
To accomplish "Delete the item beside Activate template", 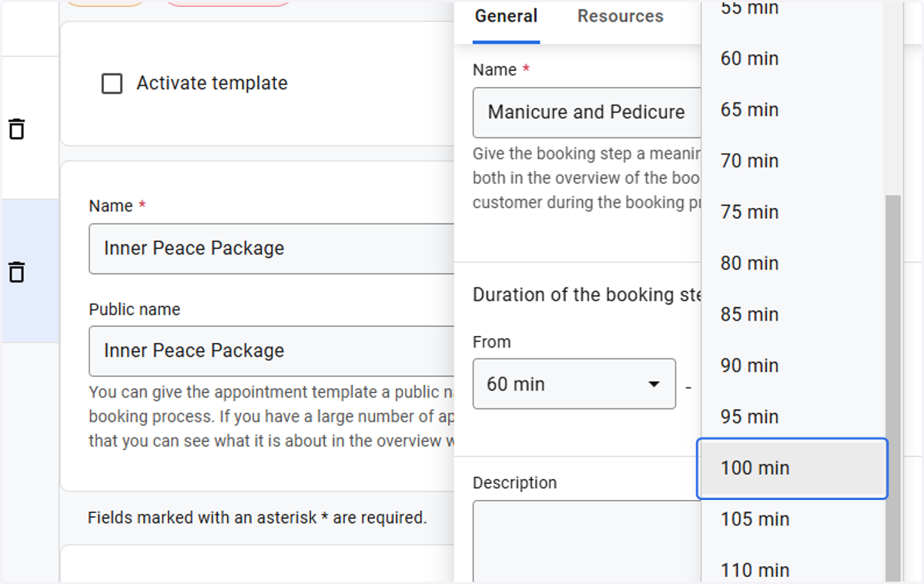I will [x=16, y=129].
